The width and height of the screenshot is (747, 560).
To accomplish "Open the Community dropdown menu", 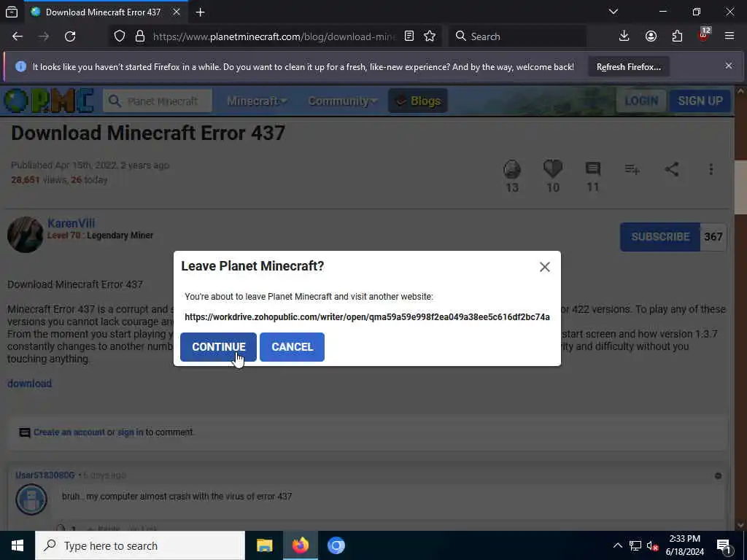I will click(x=342, y=101).
